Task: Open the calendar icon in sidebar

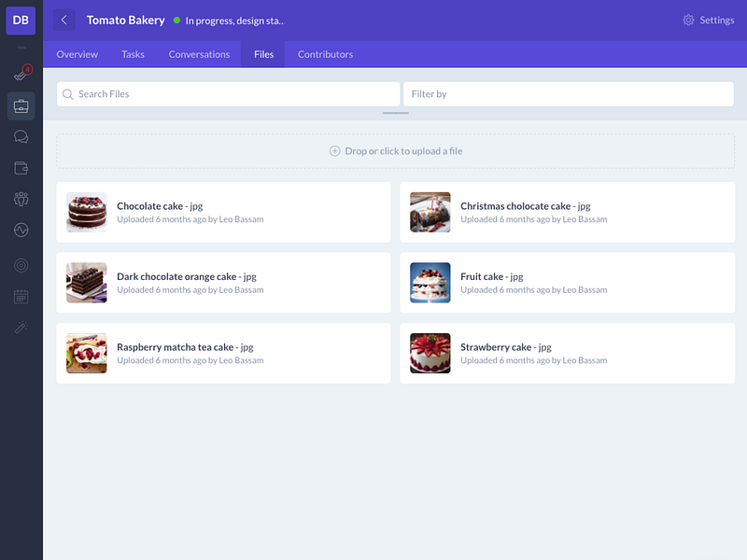Action: click(x=21, y=297)
